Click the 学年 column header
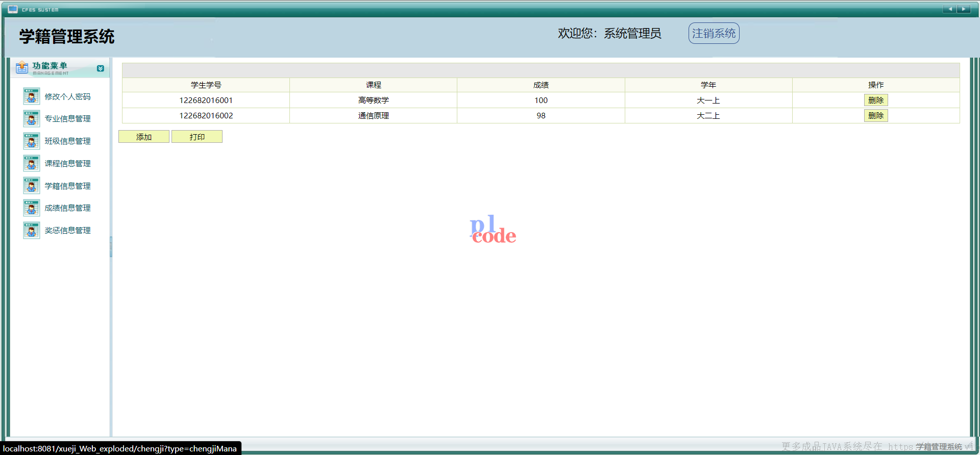This screenshot has width=980, height=455. pyautogui.click(x=708, y=85)
